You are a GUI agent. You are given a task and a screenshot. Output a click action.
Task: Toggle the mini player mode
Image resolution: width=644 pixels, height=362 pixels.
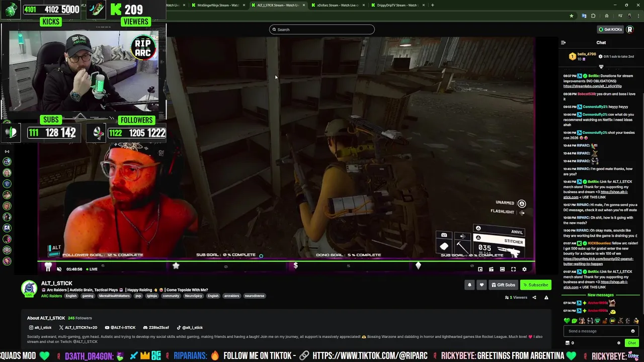pos(480,269)
